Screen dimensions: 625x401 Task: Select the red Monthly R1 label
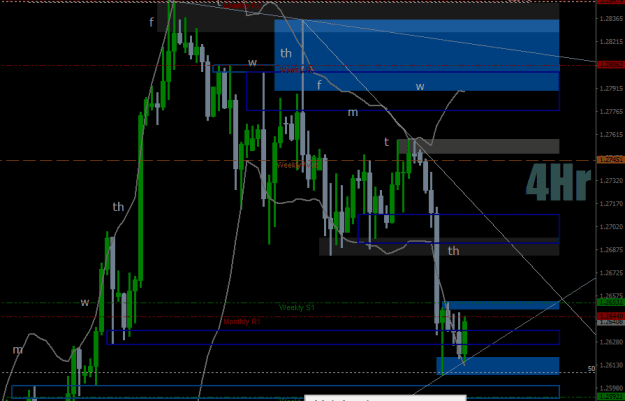point(242,321)
